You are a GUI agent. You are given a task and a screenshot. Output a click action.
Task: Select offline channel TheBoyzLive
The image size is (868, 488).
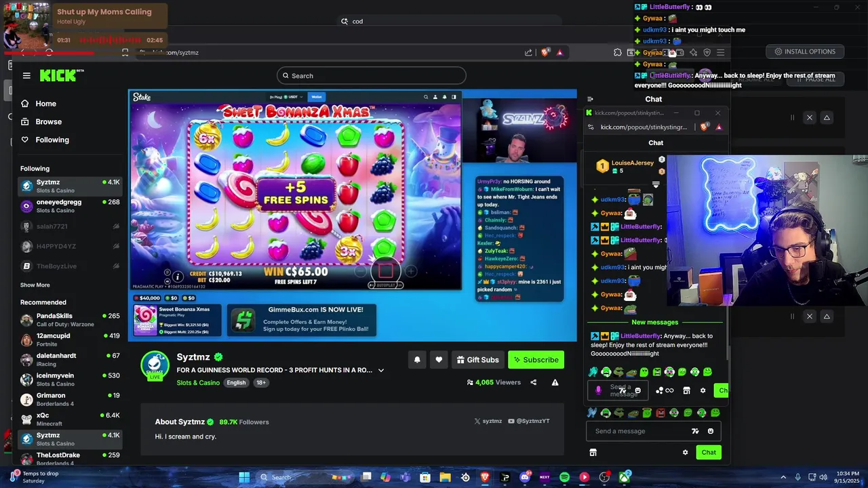[71, 266]
